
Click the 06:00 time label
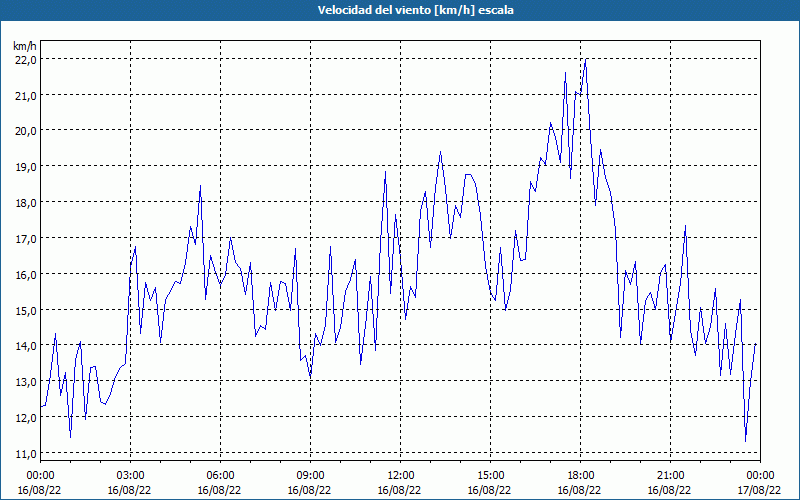(x=220, y=476)
